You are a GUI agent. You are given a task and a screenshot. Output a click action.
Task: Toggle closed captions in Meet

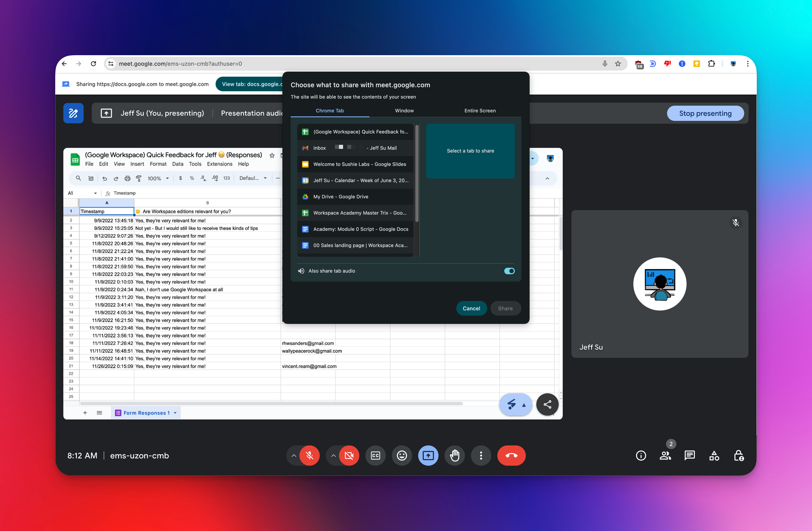(x=376, y=456)
